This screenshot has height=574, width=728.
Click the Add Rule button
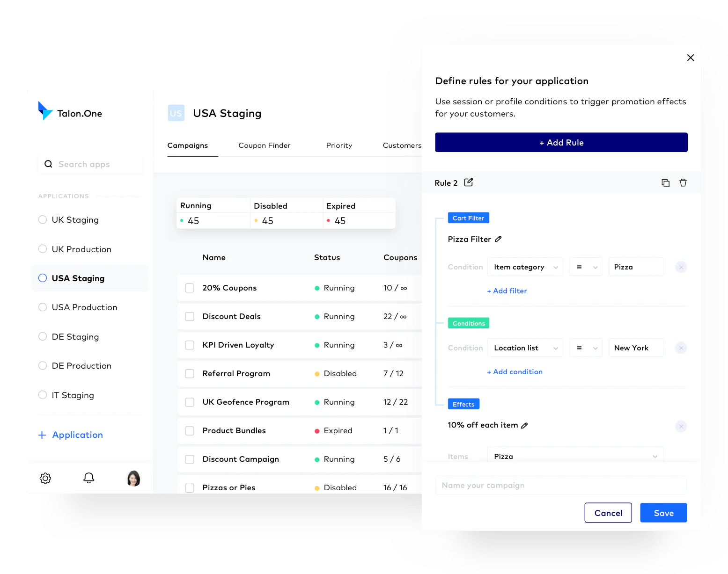point(561,143)
